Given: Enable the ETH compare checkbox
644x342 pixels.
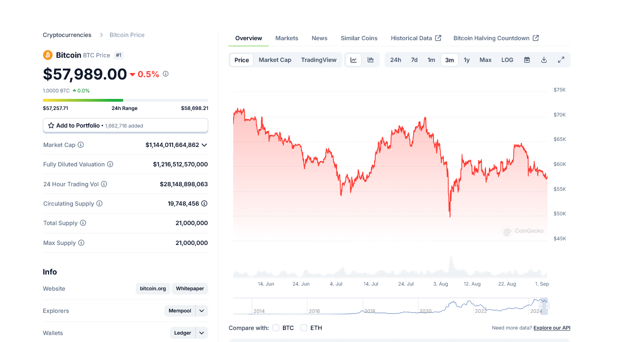Looking at the screenshot, I should 304,328.
